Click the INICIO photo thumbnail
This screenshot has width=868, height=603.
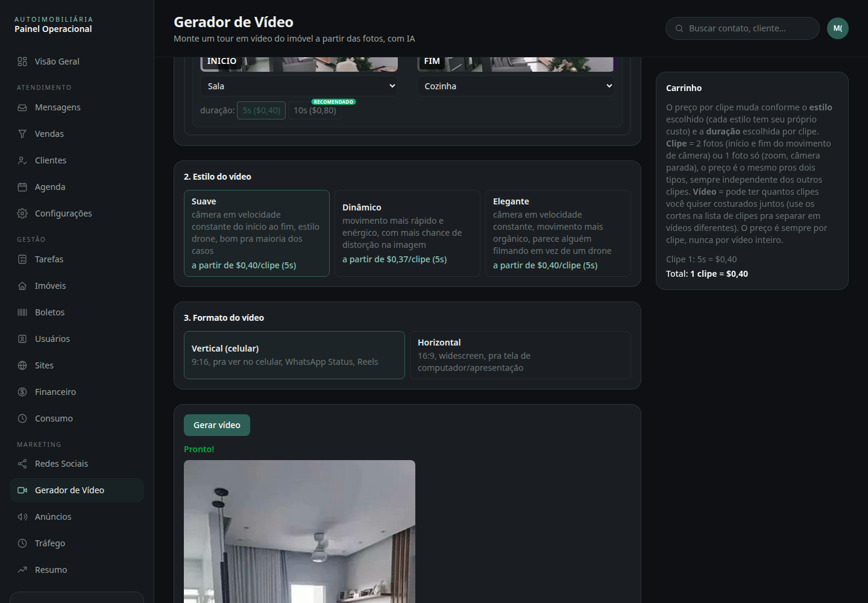pos(299,64)
